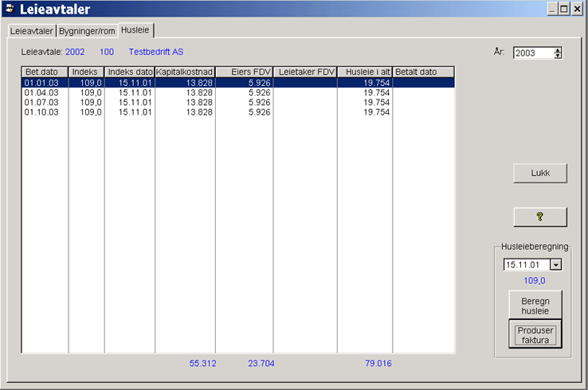Click the Lukk button
The width and height of the screenshot is (588, 390).
540,173
